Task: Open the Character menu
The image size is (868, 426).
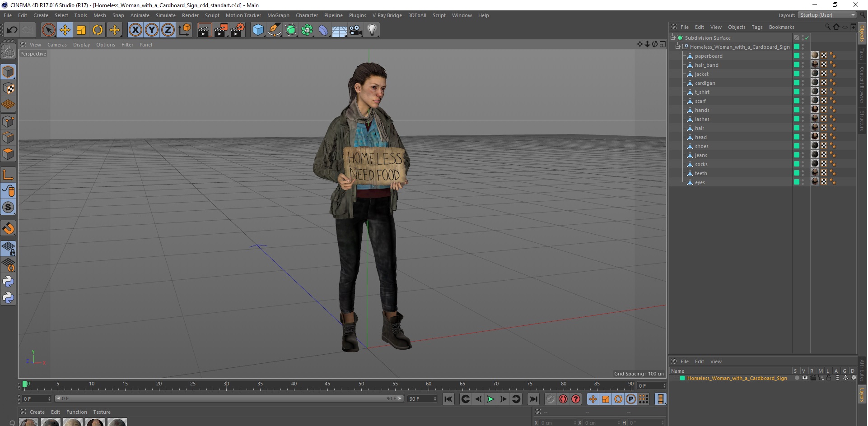Action: click(307, 15)
